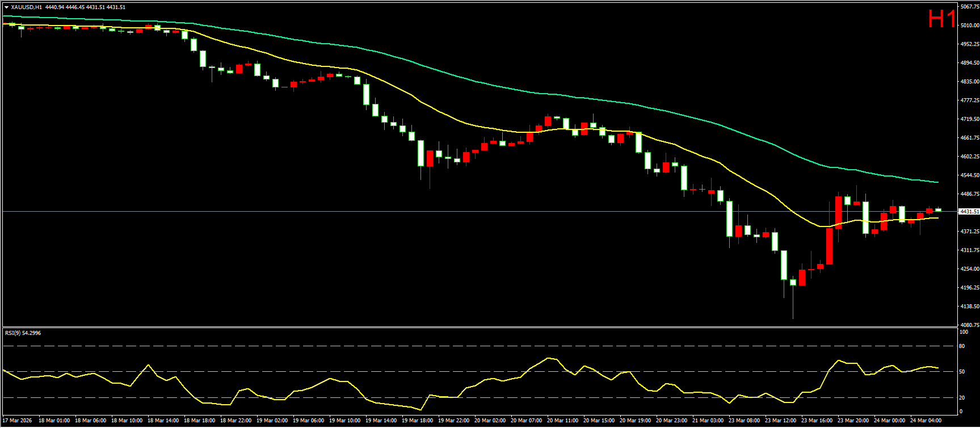
Task: Click the 4080.75 price scale label
Action: click(x=969, y=325)
